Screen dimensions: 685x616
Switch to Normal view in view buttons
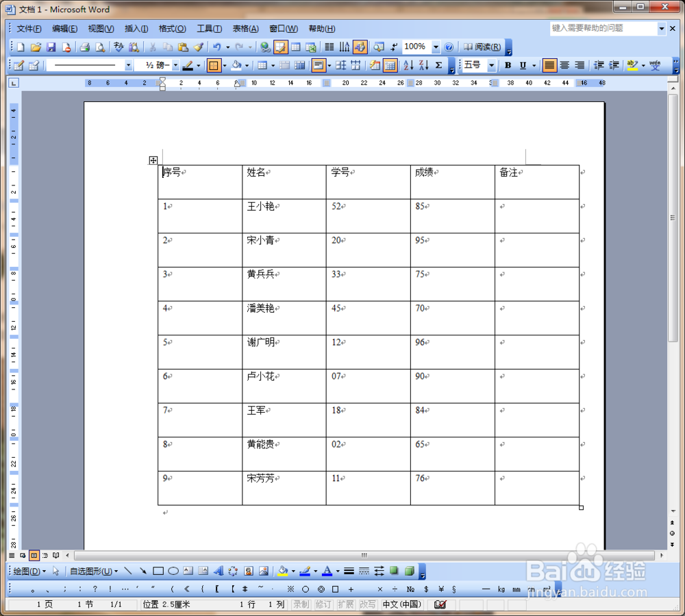[12, 555]
